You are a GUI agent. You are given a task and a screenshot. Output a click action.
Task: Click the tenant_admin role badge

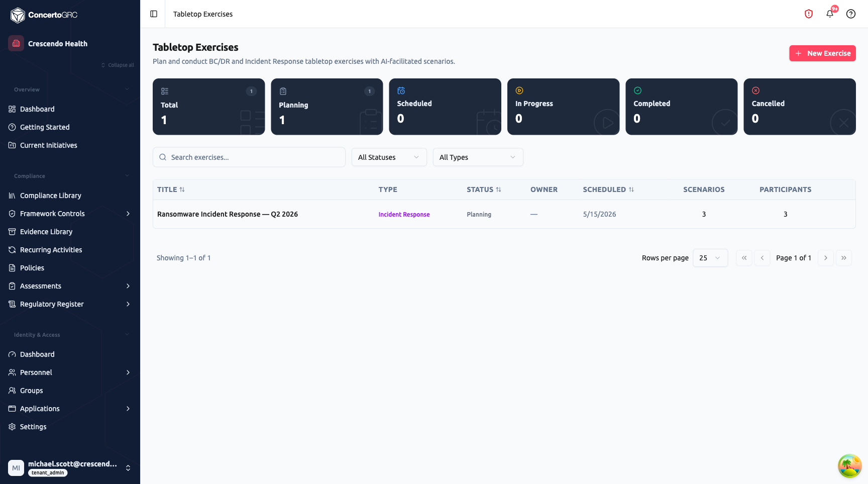point(48,473)
